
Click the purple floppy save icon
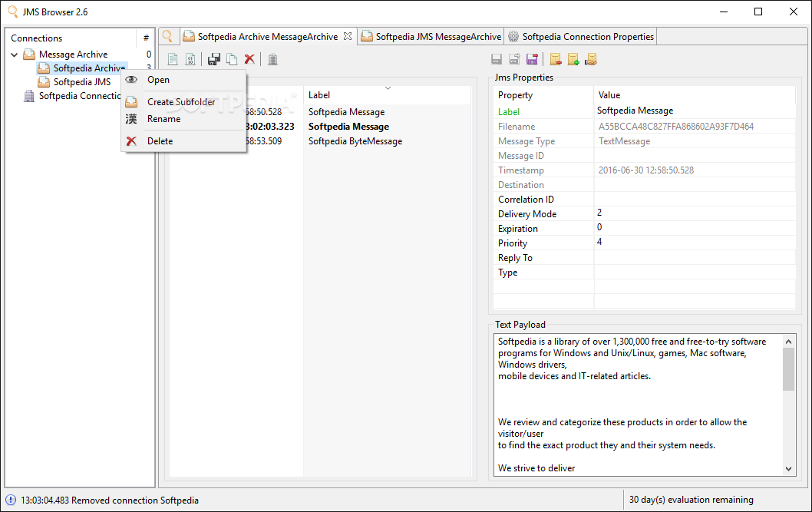pos(532,60)
